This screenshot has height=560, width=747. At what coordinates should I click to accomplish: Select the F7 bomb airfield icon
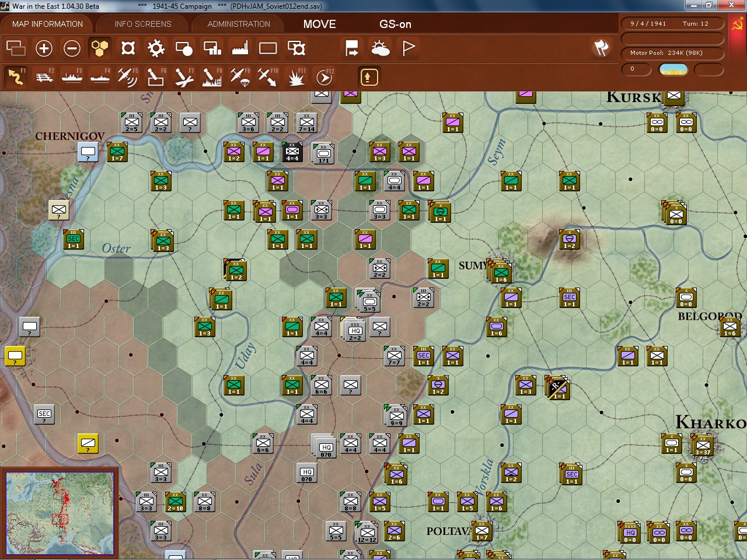[184, 77]
